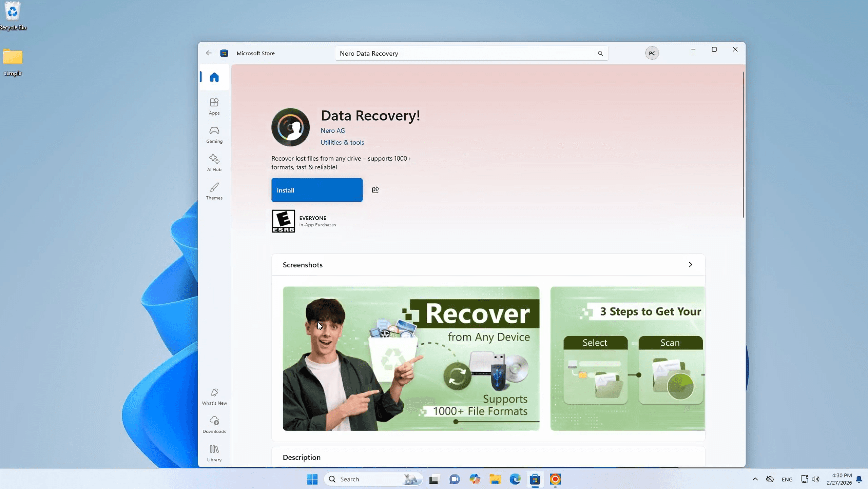Expand Screenshots section with chevron
This screenshot has height=489, width=868.
click(x=690, y=264)
